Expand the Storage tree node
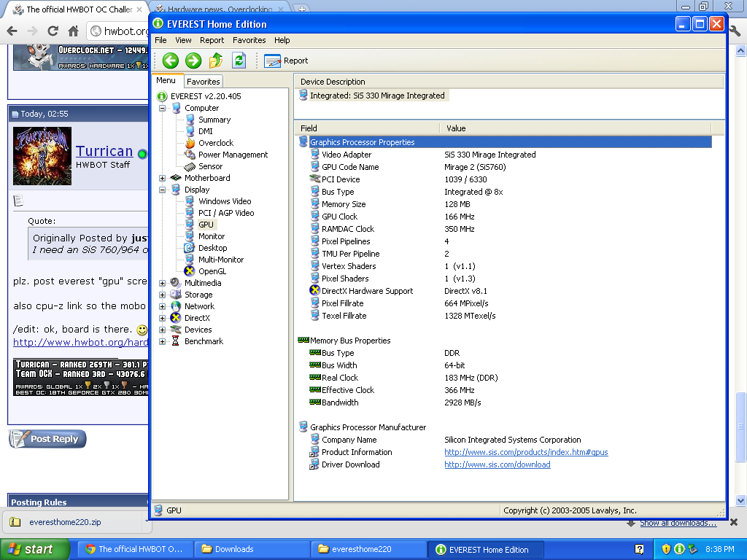This screenshot has width=747, height=560. click(x=162, y=295)
